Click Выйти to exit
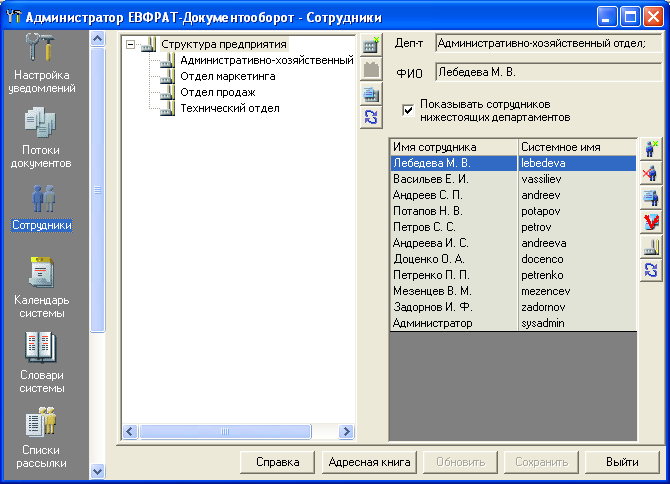 click(622, 462)
